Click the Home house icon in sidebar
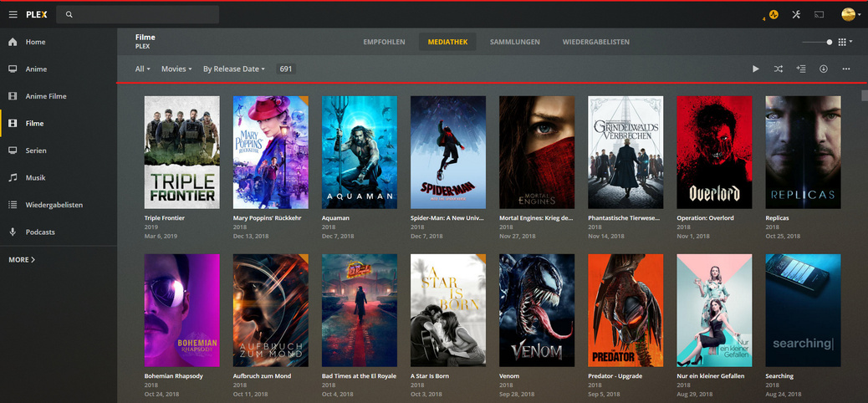 (x=13, y=42)
